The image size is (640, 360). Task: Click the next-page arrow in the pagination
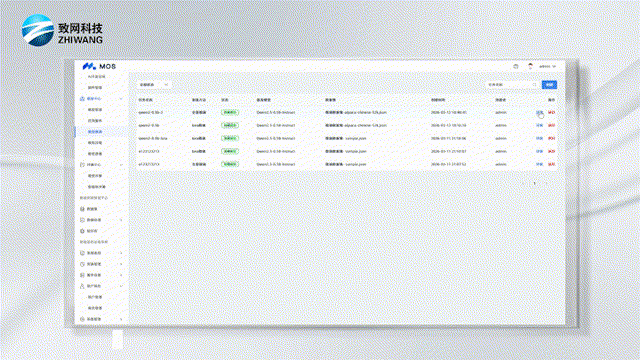click(x=546, y=183)
